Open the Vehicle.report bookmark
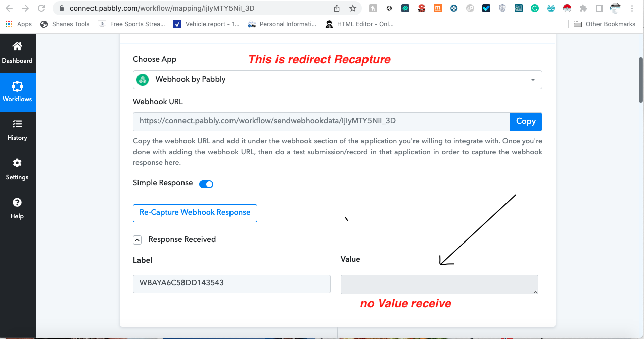Viewport: 644px width, 339px height. [207, 24]
